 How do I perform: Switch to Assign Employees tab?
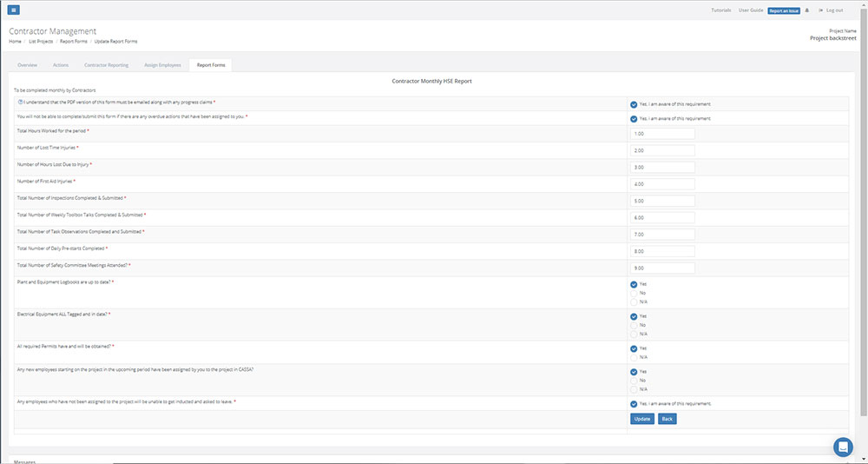coord(163,65)
